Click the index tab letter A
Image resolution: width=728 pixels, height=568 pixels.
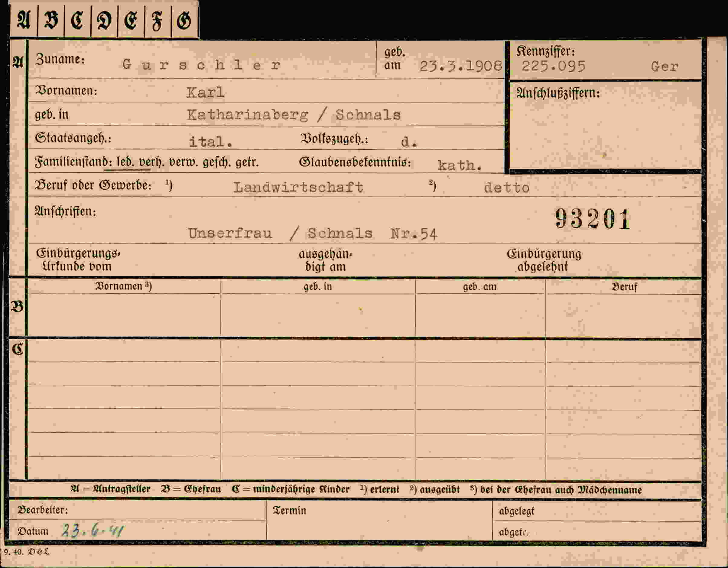click(x=23, y=20)
